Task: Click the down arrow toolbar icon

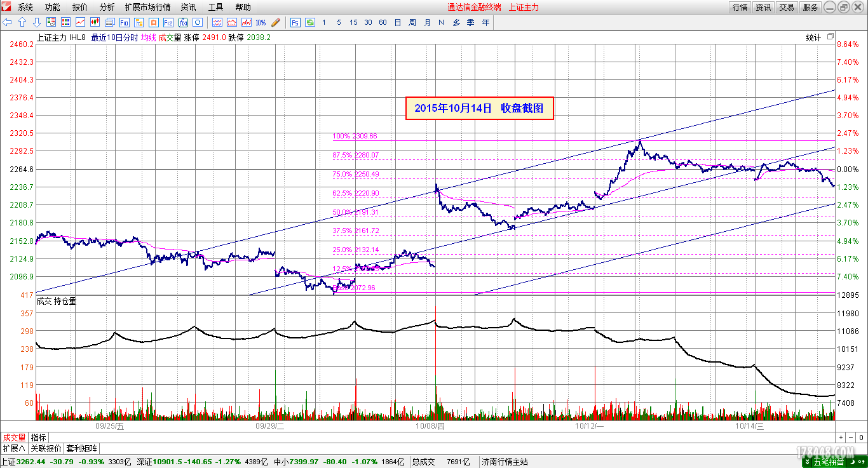Action: point(36,22)
